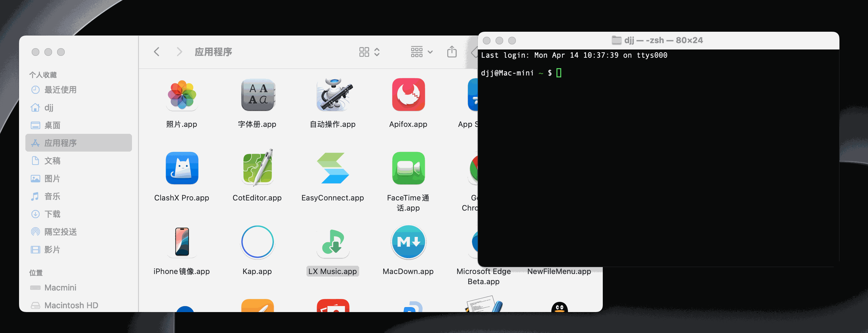Screen dimensions: 868x333
Task: Click the Terminal title bar folder icon
Action: (x=617, y=40)
